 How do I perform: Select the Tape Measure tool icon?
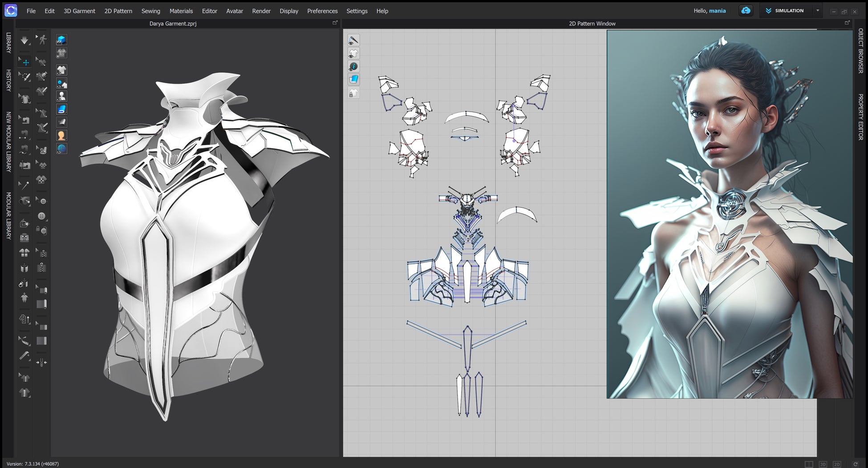click(24, 355)
